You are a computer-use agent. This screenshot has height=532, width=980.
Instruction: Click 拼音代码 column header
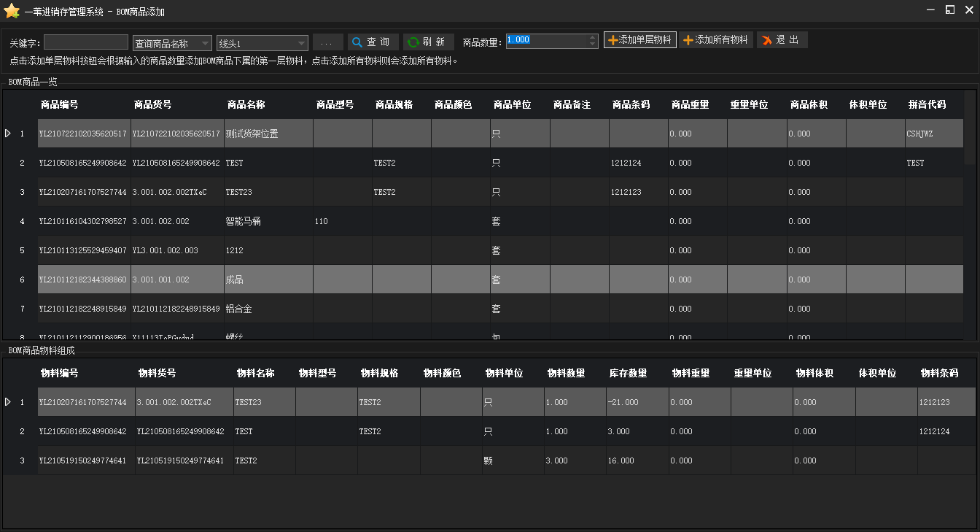tap(927, 104)
